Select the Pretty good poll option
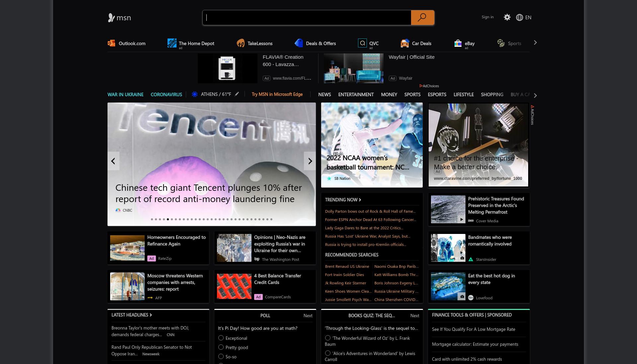 [x=221, y=347]
